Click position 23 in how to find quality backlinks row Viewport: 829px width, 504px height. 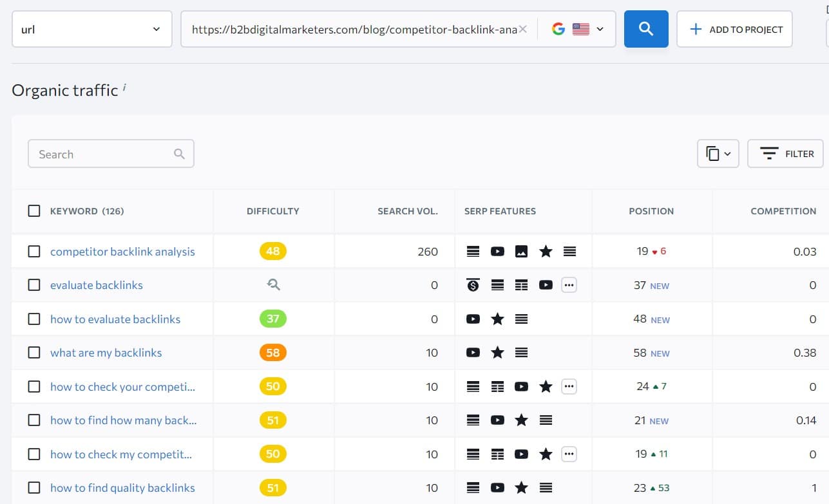(x=640, y=488)
